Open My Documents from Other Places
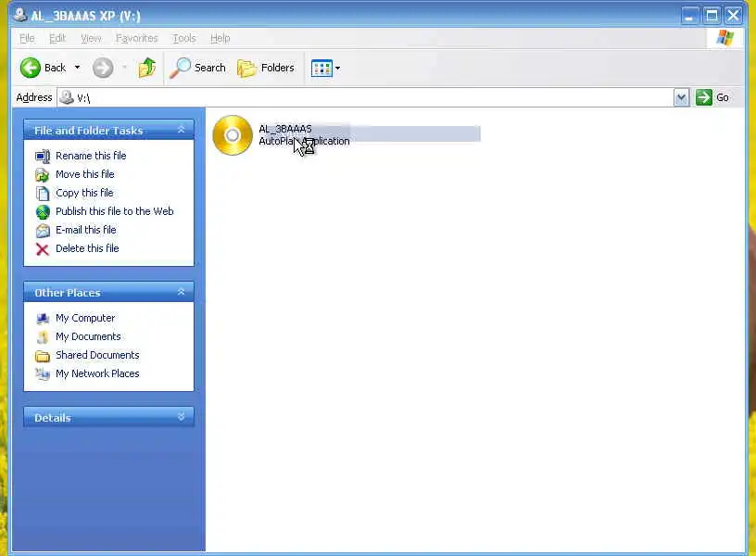 tap(88, 336)
